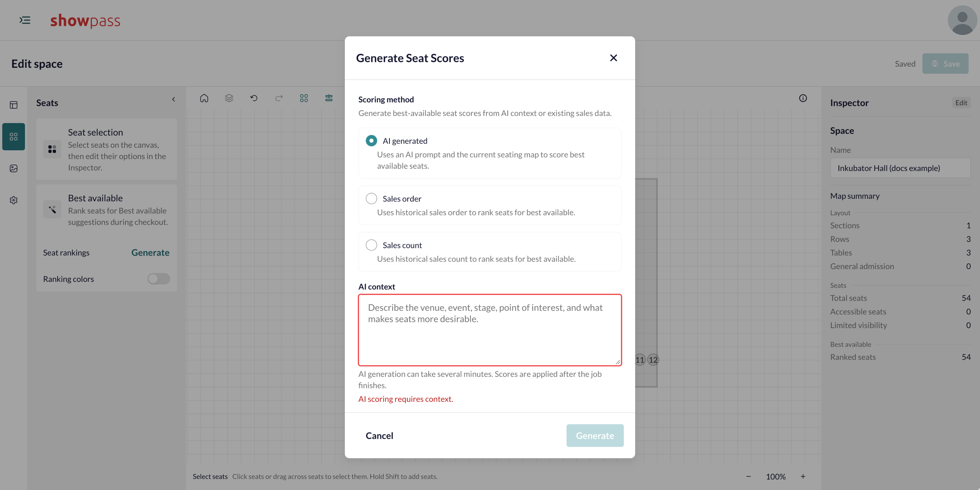Open the settings gear sidebar icon

point(14,200)
